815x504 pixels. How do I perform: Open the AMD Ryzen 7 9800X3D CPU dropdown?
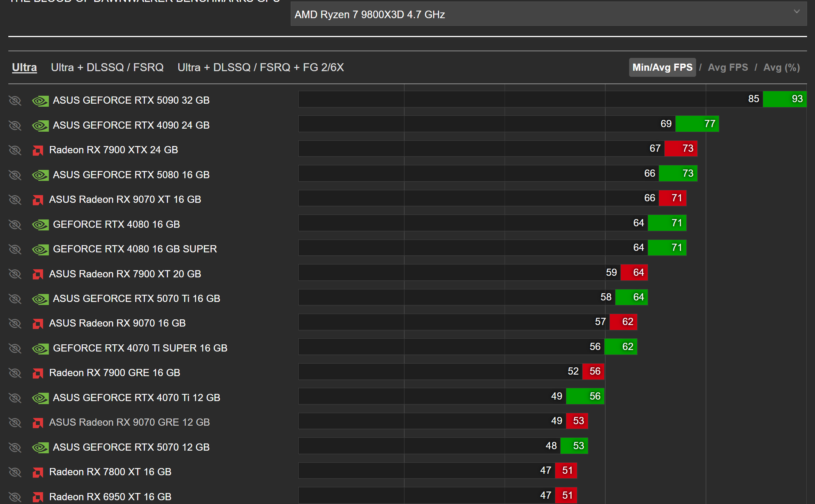pyautogui.click(x=549, y=14)
